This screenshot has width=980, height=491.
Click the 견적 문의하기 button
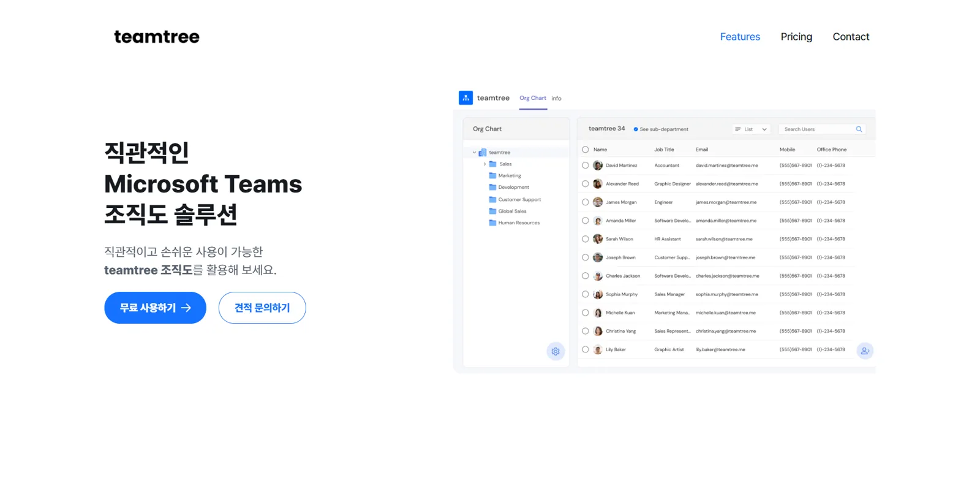tap(262, 308)
